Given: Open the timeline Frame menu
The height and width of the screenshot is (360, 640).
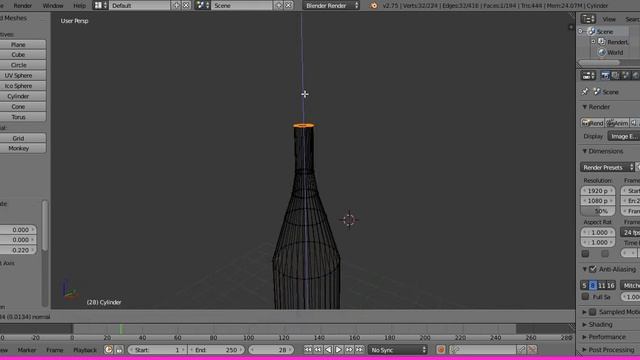Looking at the screenshot, I should coord(54,350).
